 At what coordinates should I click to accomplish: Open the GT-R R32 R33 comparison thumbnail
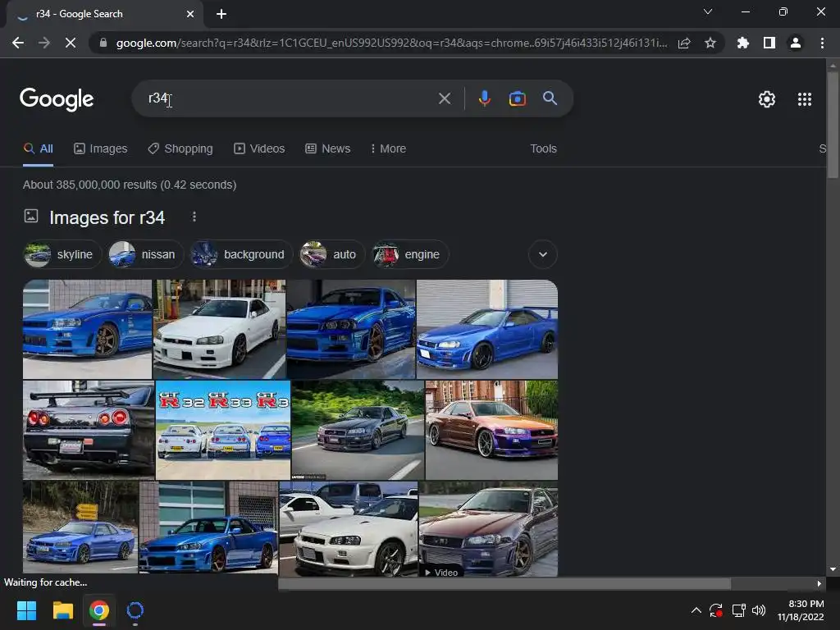click(223, 430)
